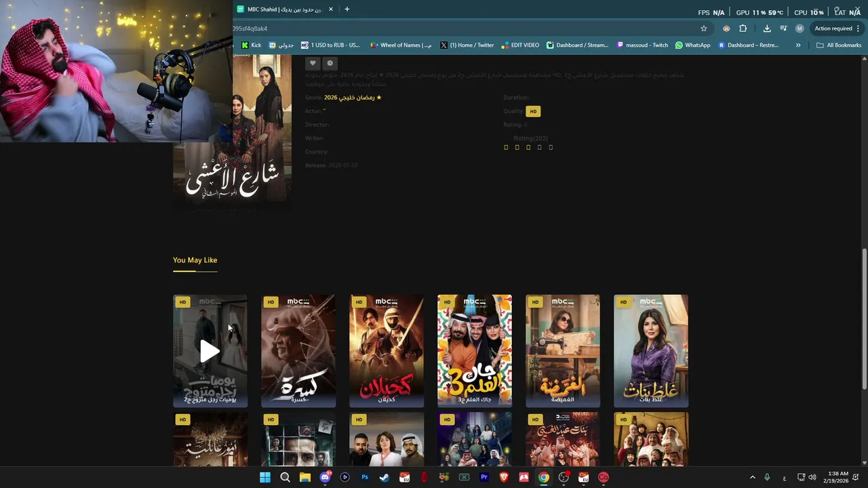Click the clock watch-later icon
868x488 pixels.
tap(330, 63)
